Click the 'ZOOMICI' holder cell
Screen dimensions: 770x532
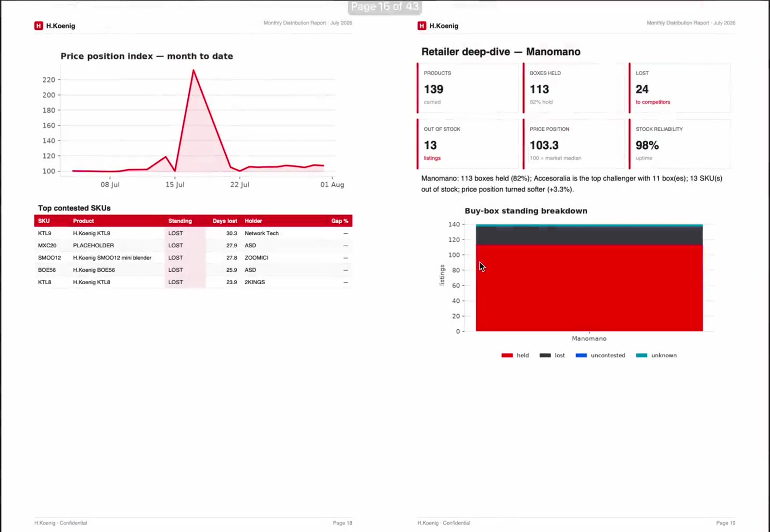(257, 258)
